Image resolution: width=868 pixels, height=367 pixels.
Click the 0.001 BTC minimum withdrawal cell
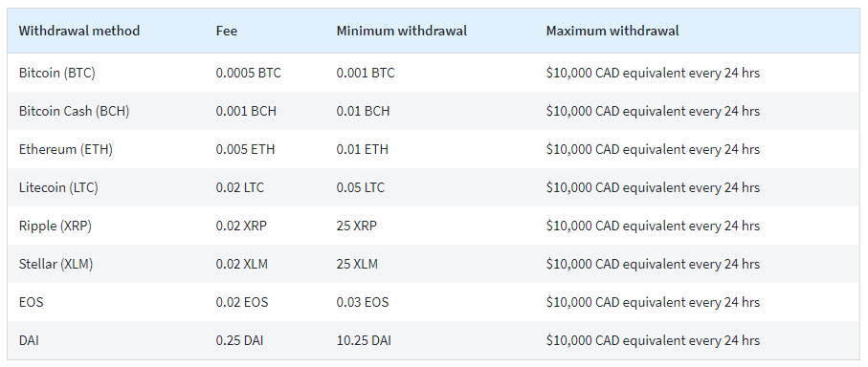(x=366, y=73)
